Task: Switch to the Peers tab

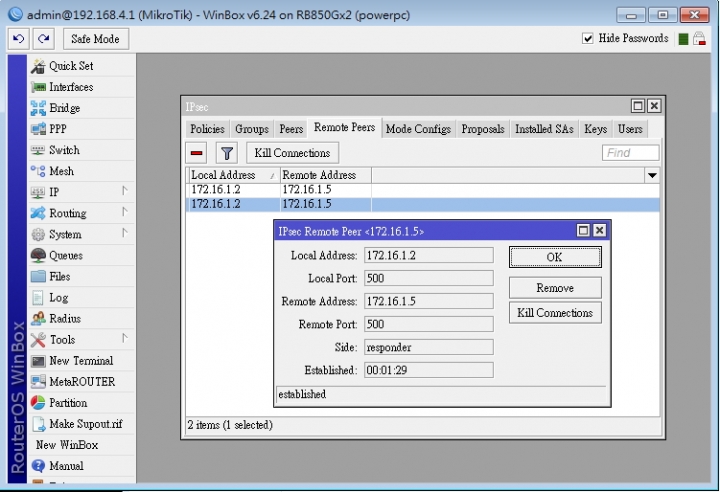Action: pos(291,129)
